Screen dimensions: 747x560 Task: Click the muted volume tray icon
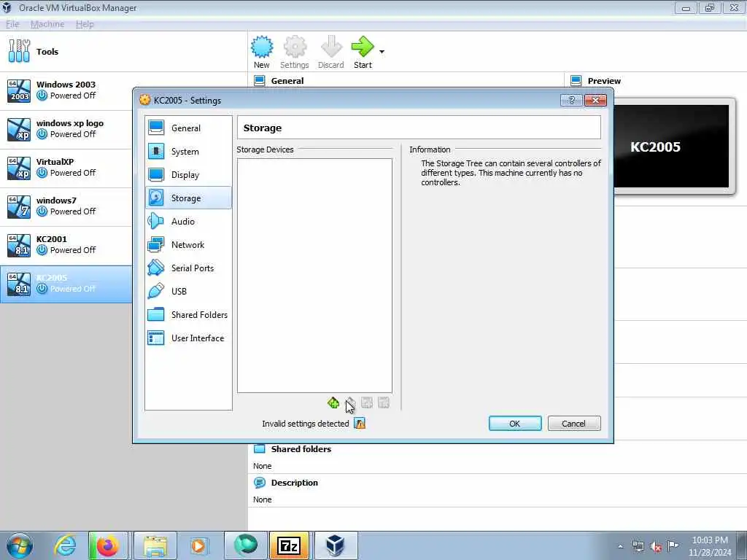pyautogui.click(x=656, y=546)
